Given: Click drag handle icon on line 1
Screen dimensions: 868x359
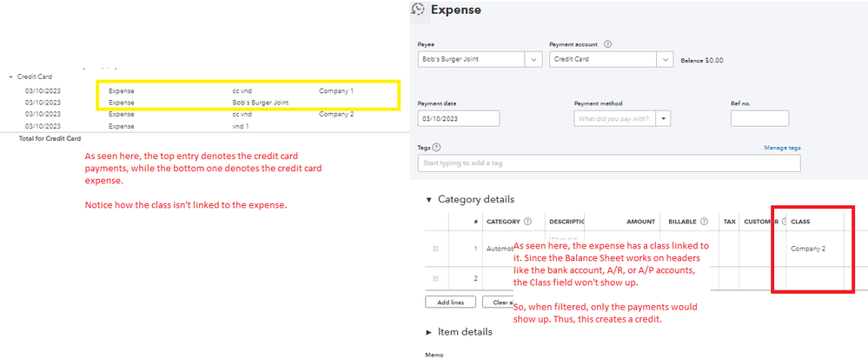Looking at the screenshot, I should tap(435, 249).
